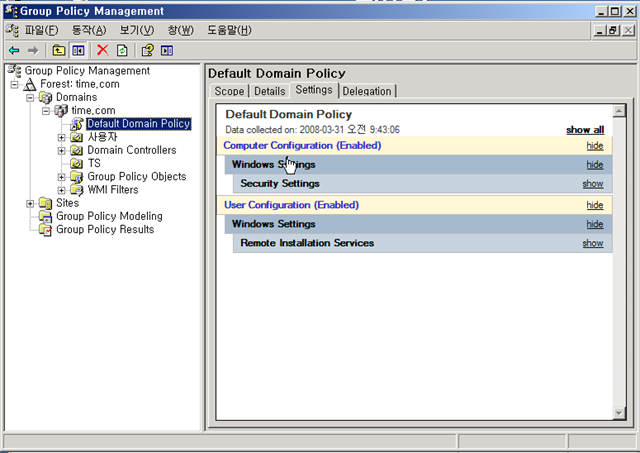The height and width of the screenshot is (453, 640).
Task: Hide the User Configuration section
Action: [595, 205]
